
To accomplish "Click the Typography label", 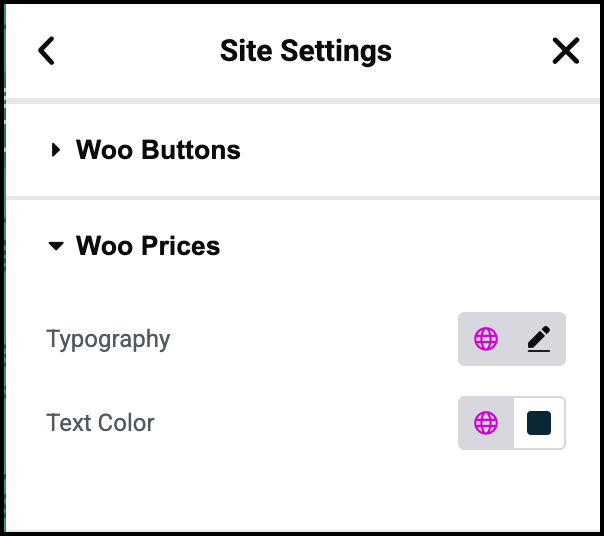I will tap(108, 339).
